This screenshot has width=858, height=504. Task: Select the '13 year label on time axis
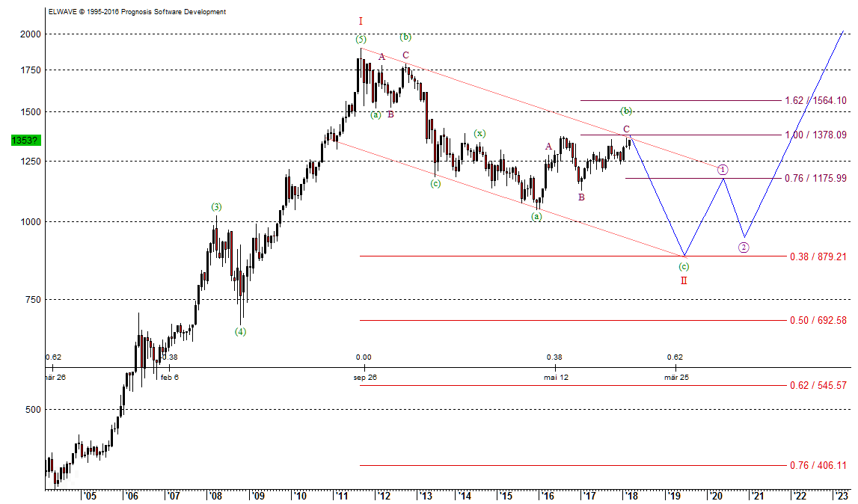[425, 496]
